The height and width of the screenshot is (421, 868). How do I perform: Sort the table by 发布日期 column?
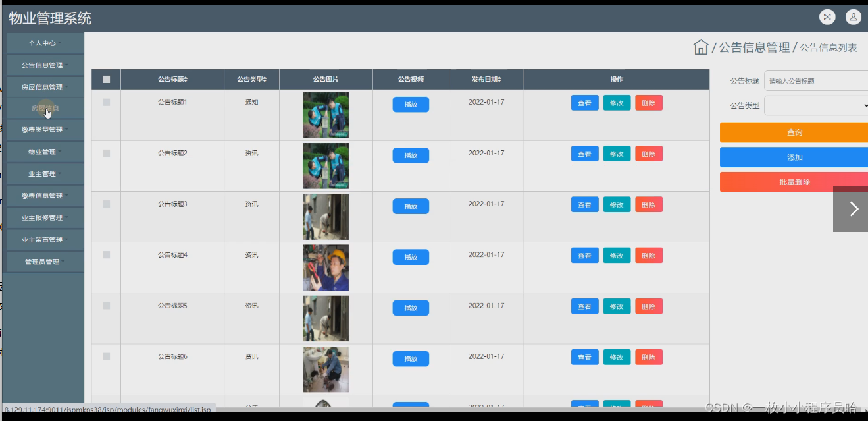(486, 79)
